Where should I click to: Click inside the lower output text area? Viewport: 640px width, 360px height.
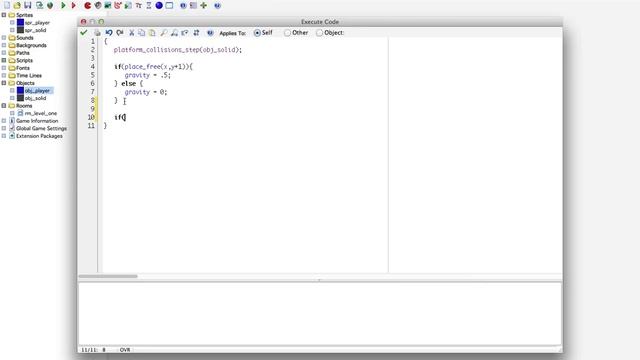point(320,313)
